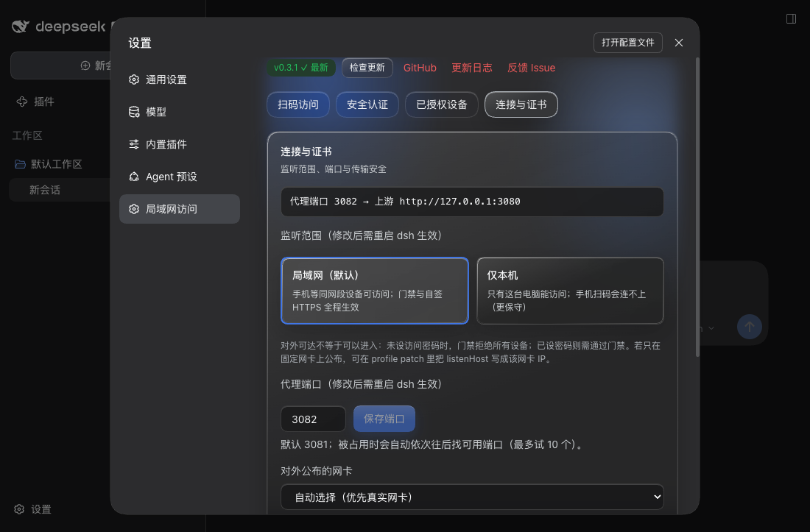Click the sliders icon beside 内置插件
The image size is (810, 532).
tap(134, 144)
